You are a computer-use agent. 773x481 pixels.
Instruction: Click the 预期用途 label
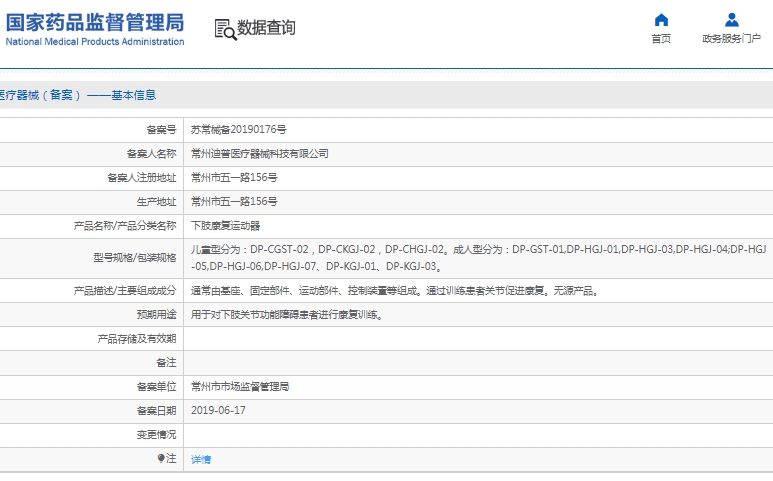pyautogui.click(x=156, y=314)
